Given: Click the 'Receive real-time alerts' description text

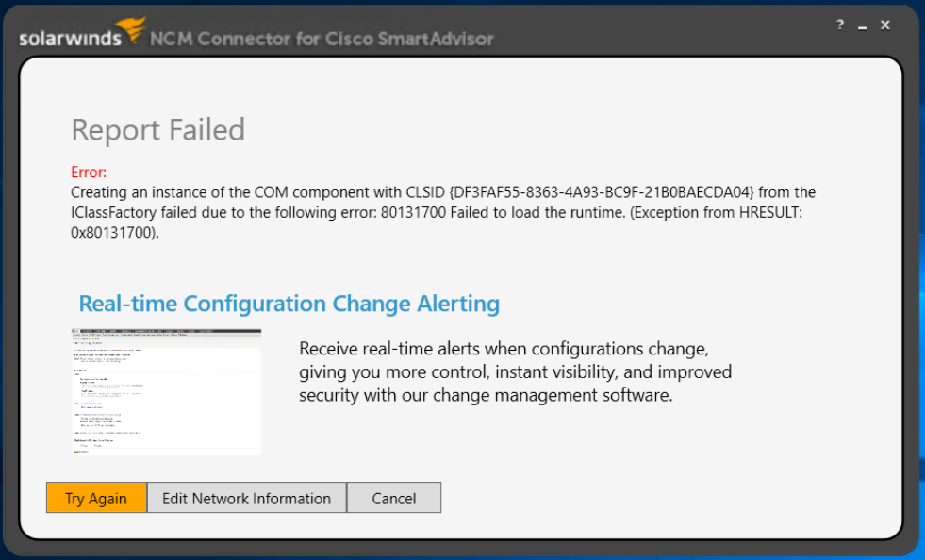Looking at the screenshot, I should coord(503,347).
